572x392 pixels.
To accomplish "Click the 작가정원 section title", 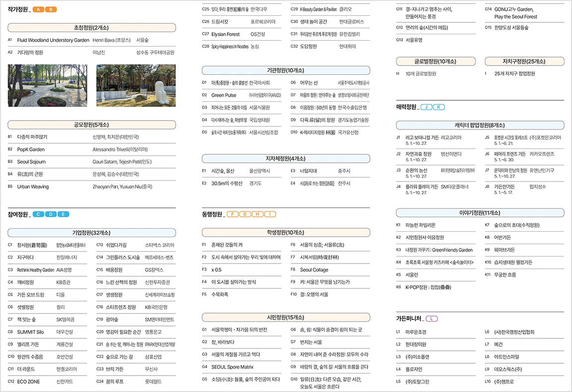I will pyautogui.click(x=18, y=9).
